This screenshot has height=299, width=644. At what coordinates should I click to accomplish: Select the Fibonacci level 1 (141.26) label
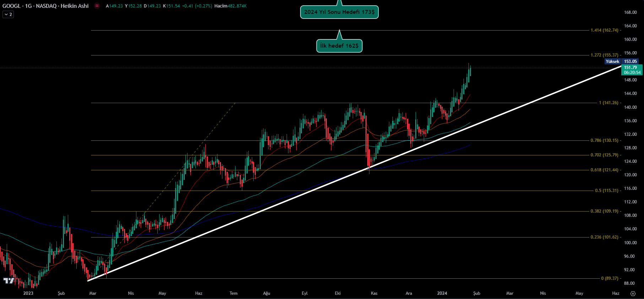[609, 103]
